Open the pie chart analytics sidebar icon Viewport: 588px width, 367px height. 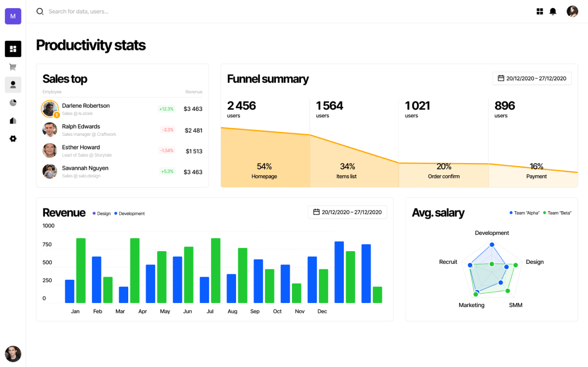(x=13, y=103)
